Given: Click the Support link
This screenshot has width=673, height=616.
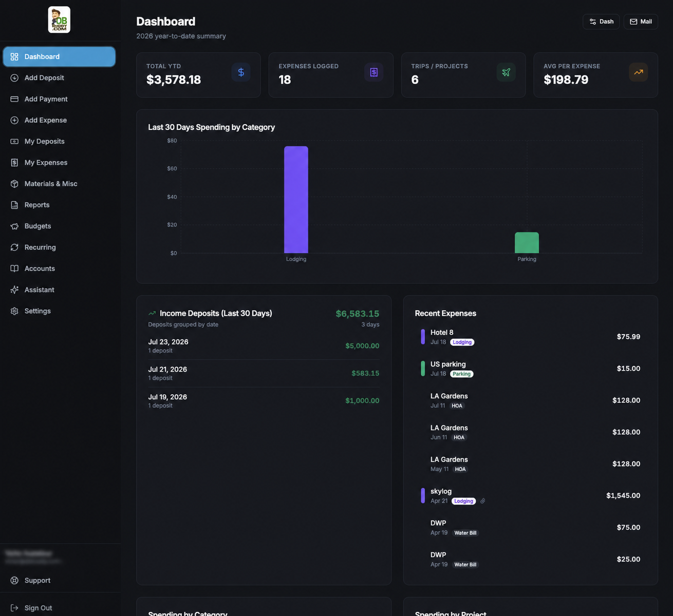Looking at the screenshot, I should (59, 580).
